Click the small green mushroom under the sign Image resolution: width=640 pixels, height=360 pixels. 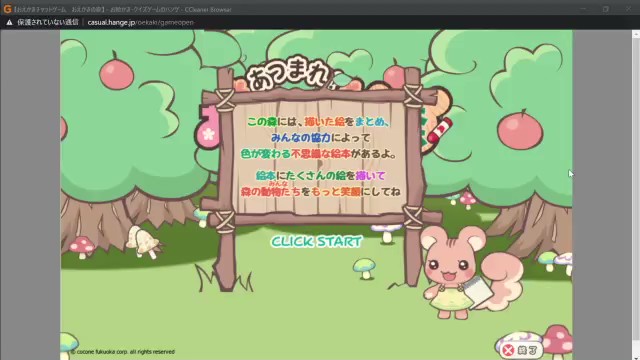[364, 268]
